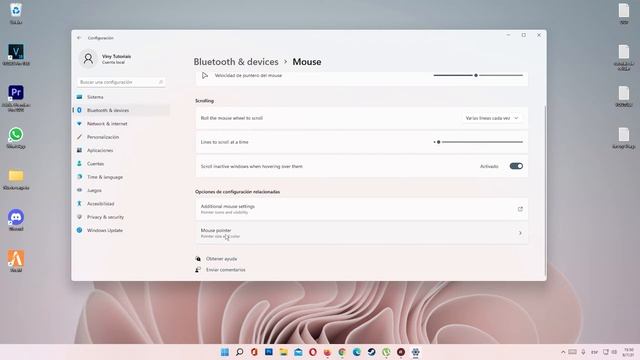640x360 pixels.
Task: Launch Steam from the taskbar
Action: coord(371,352)
